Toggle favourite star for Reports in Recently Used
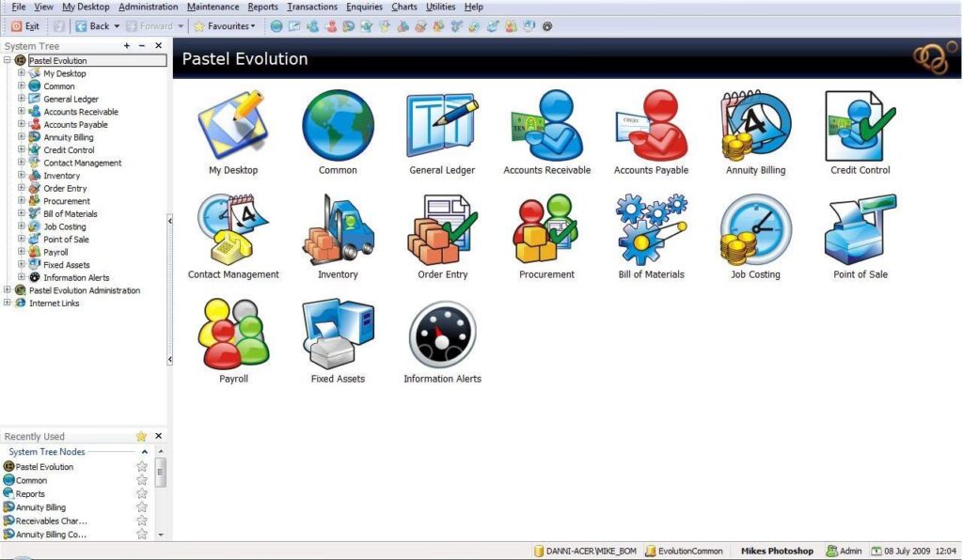Viewport: 963px width, 560px height. [142, 494]
